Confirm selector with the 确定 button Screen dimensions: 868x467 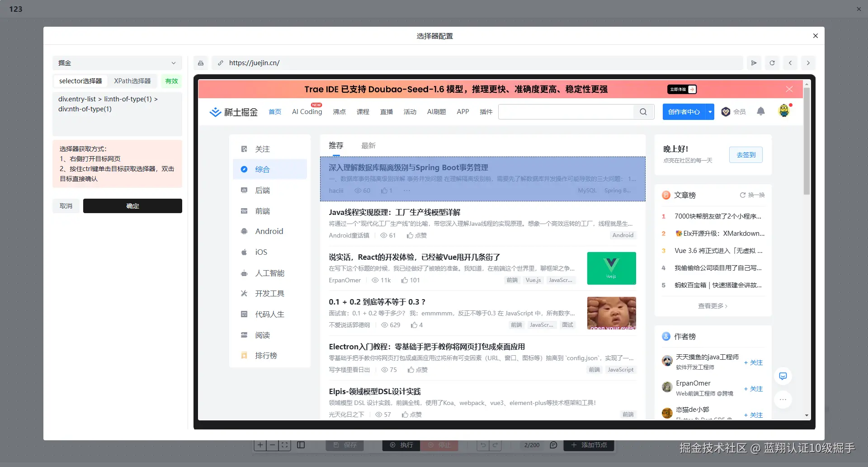(132, 206)
